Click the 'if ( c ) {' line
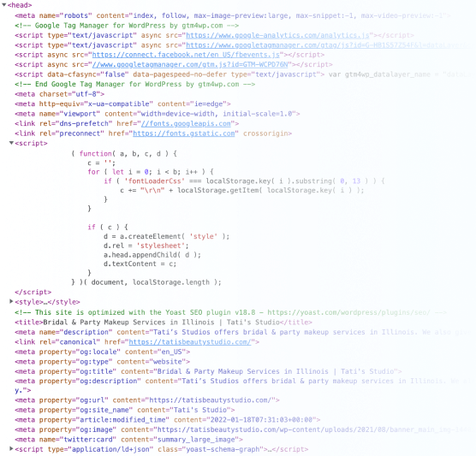This screenshot has height=456, width=476. pyautogui.click(x=108, y=227)
